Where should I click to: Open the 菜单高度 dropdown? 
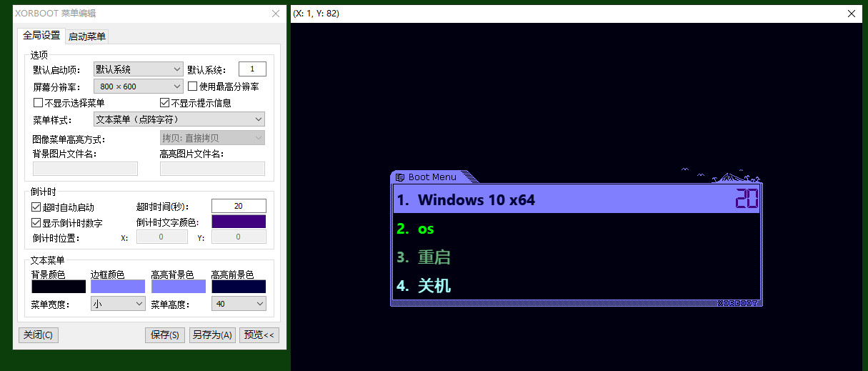click(239, 304)
